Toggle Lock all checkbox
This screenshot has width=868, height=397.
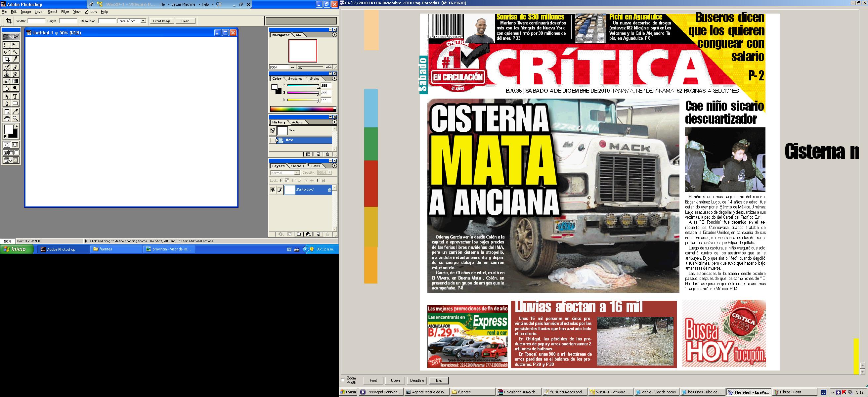tap(318, 181)
